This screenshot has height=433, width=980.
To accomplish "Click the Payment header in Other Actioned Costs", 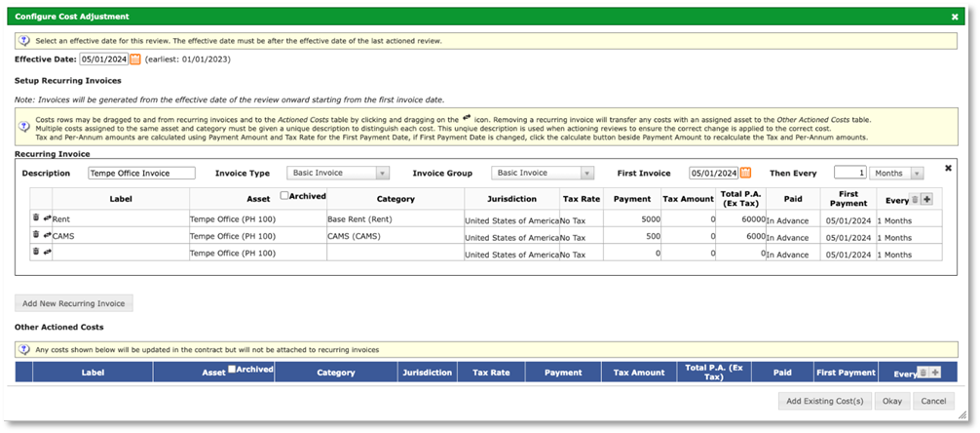I will 563,373.
